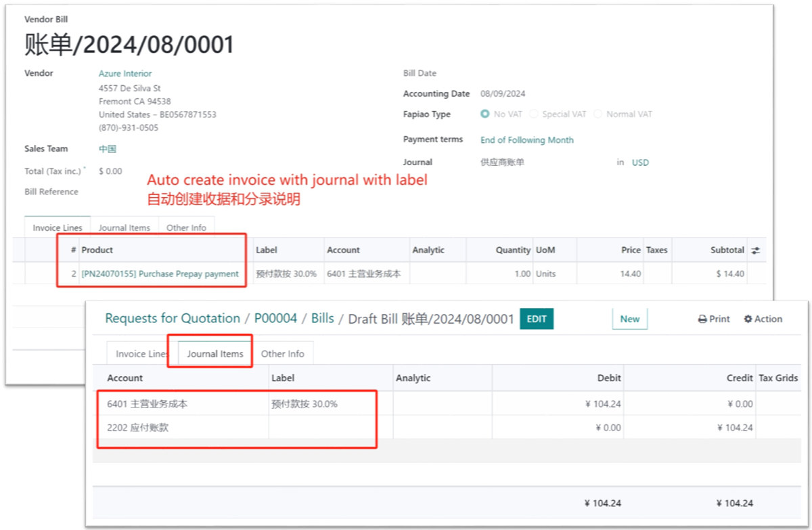Image resolution: width=812 pixels, height=530 pixels.
Task: Select the 2202 应付账款 journal row
Action: [x=137, y=428]
